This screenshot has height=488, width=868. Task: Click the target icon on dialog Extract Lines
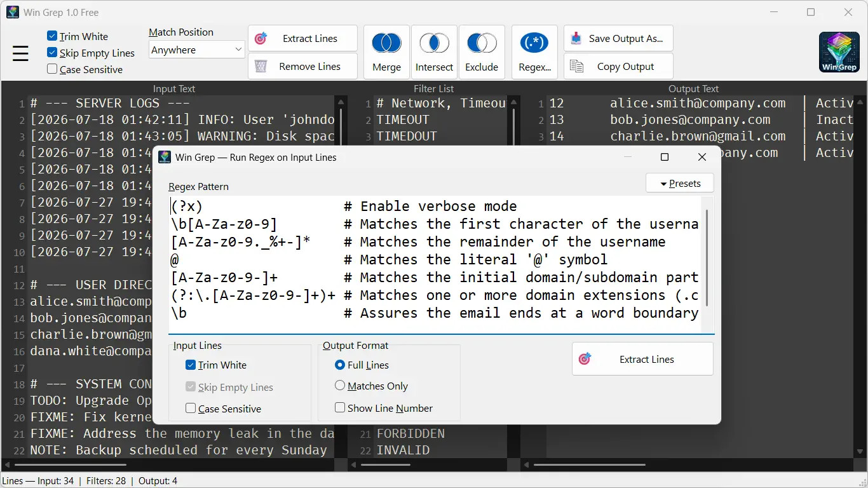[585, 359]
